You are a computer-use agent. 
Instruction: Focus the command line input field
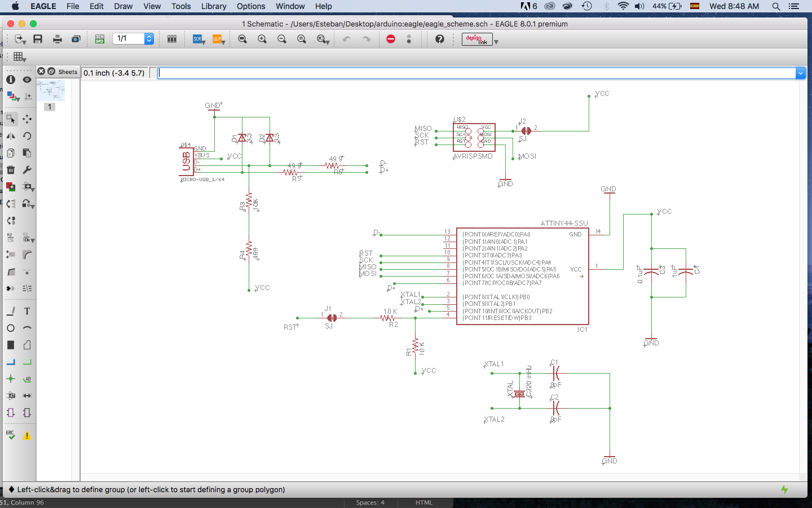476,73
